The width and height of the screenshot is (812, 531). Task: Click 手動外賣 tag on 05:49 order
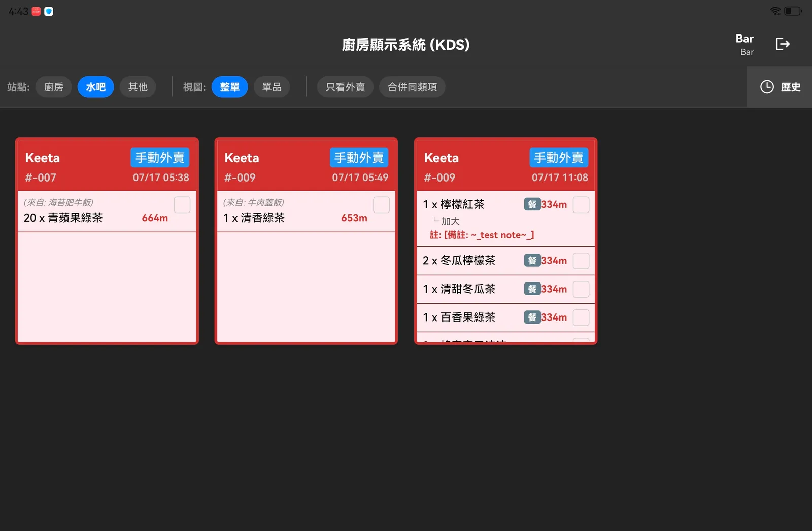[359, 157]
